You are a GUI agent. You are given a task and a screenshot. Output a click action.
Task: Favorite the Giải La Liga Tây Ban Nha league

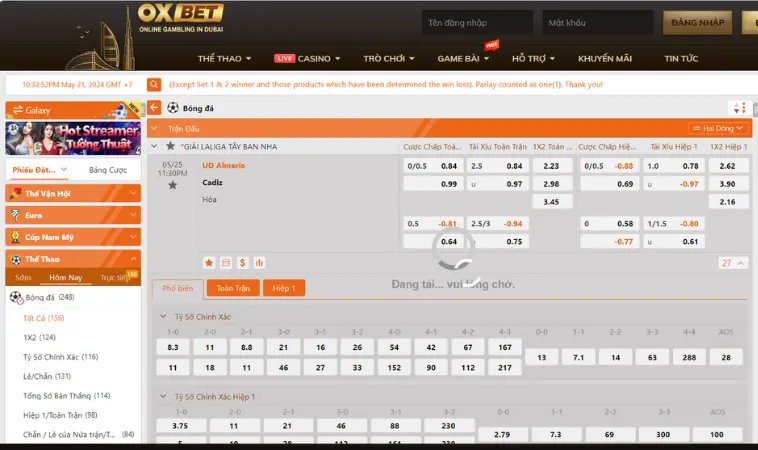pyautogui.click(x=171, y=146)
